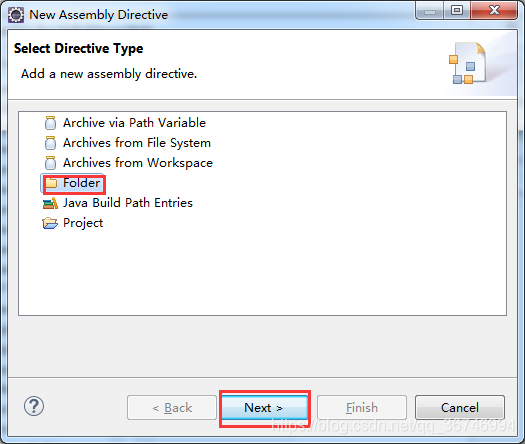The height and width of the screenshot is (444, 525).
Task: Click the books icon for Java Build Path Entries
Action: click(50, 203)
